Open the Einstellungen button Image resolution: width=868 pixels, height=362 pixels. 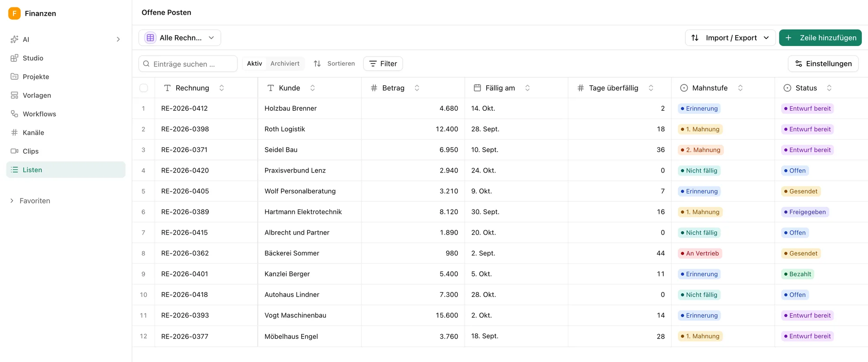coord(823,64)
